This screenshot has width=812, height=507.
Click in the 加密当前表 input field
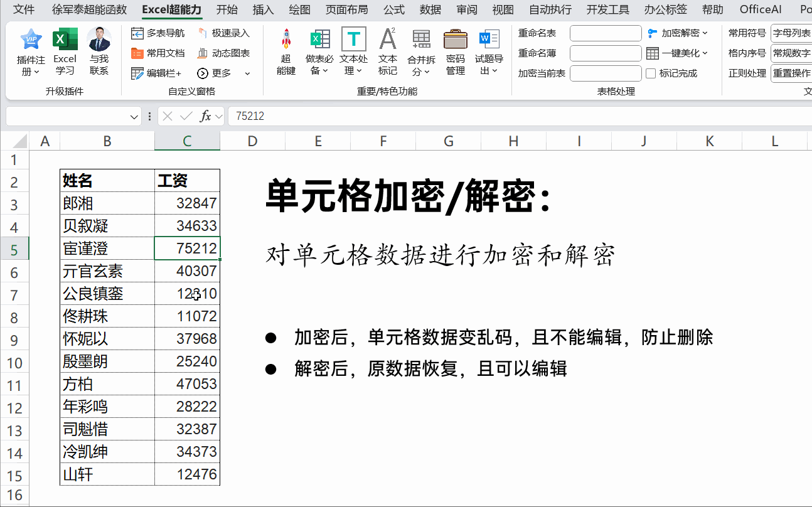[606, 73]
